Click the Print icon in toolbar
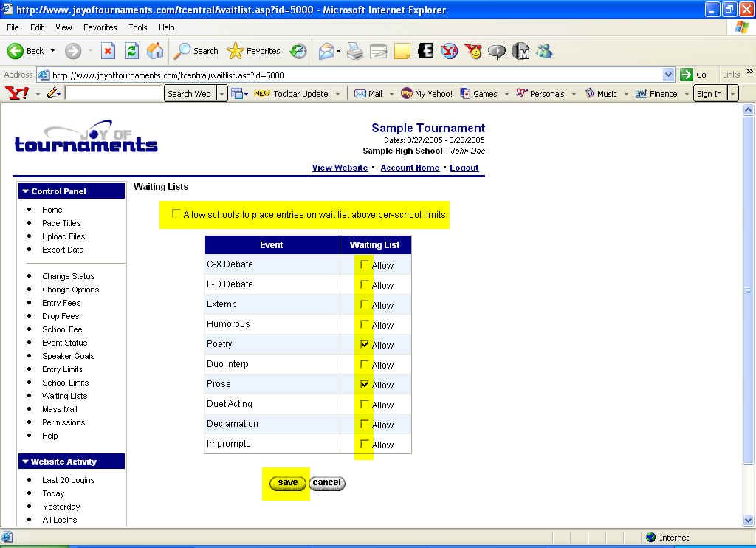This screenshot has width=756, height=548. click(355, 51)
